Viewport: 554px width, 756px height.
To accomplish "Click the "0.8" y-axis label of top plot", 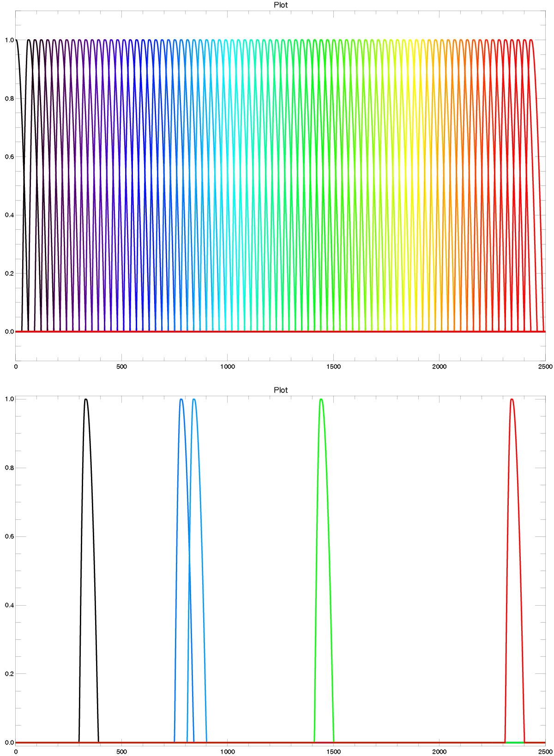I will [x=8, y=99].
